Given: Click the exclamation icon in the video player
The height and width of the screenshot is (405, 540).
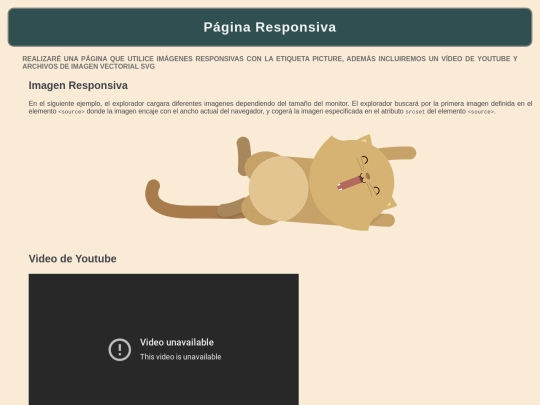Looking at the screenshot, I should pyautogui.click(x=120, y=350).
